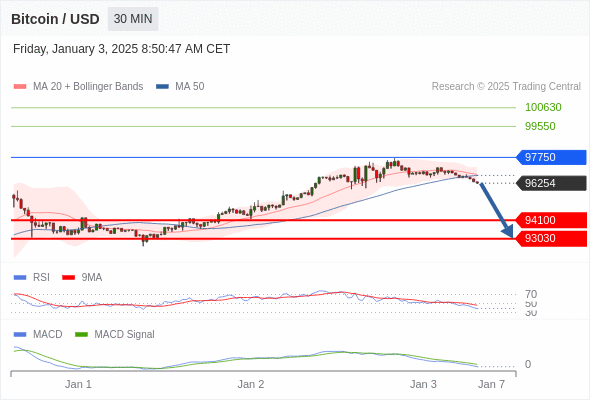The width and height of the screenshot is (590, 400).
Task: Click the black 96254 current price tag
Action: [551, 183]
